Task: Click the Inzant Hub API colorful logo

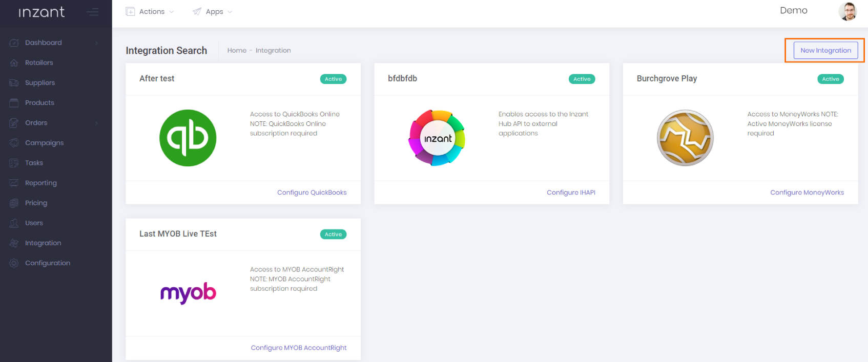Action: click(x=437, y=138)
